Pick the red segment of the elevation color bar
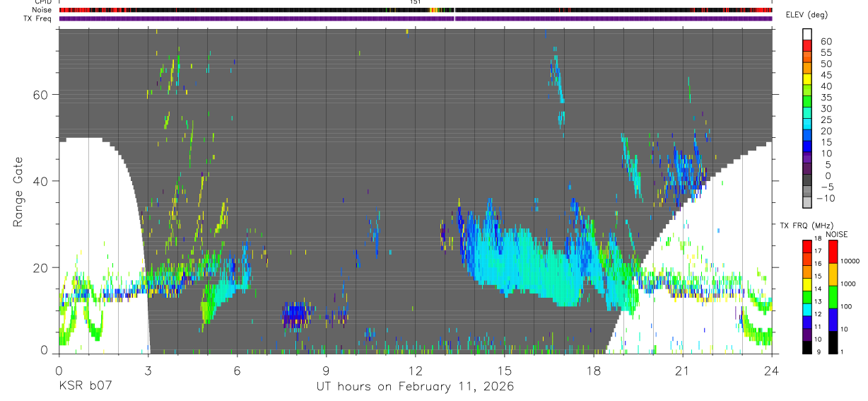 (x=808, y=45)
